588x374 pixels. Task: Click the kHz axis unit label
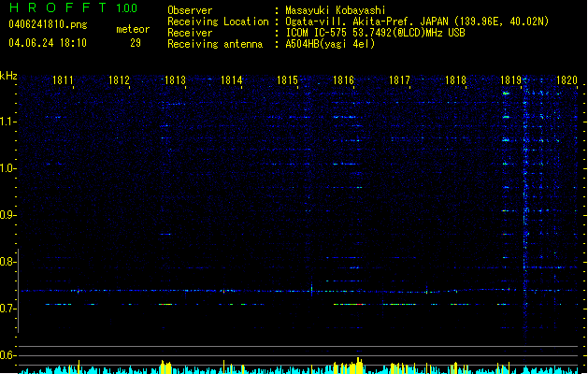click(x=8, y=76)
